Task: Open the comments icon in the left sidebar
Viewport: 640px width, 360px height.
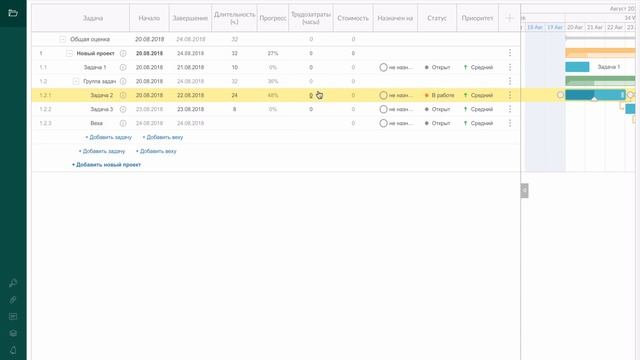Action: click(13, 316)
